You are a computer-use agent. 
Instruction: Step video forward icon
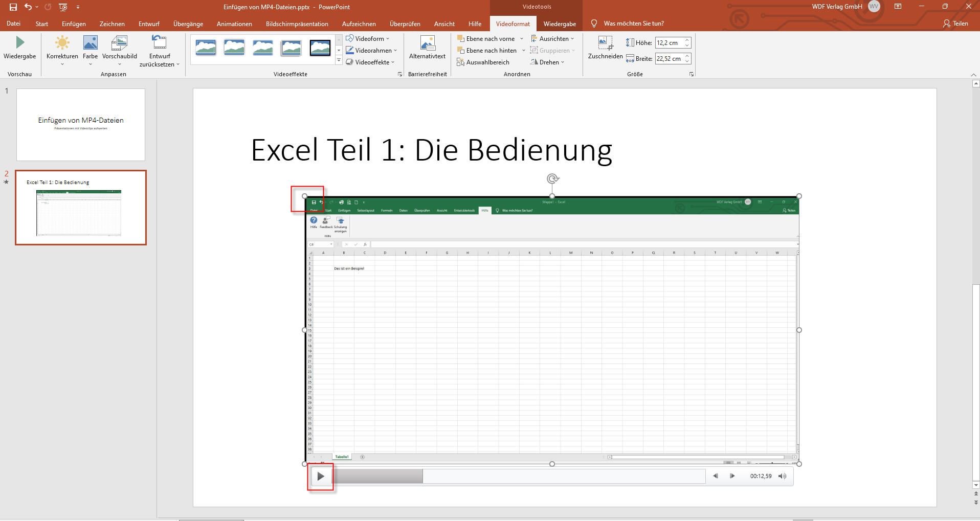click(732, 476)
